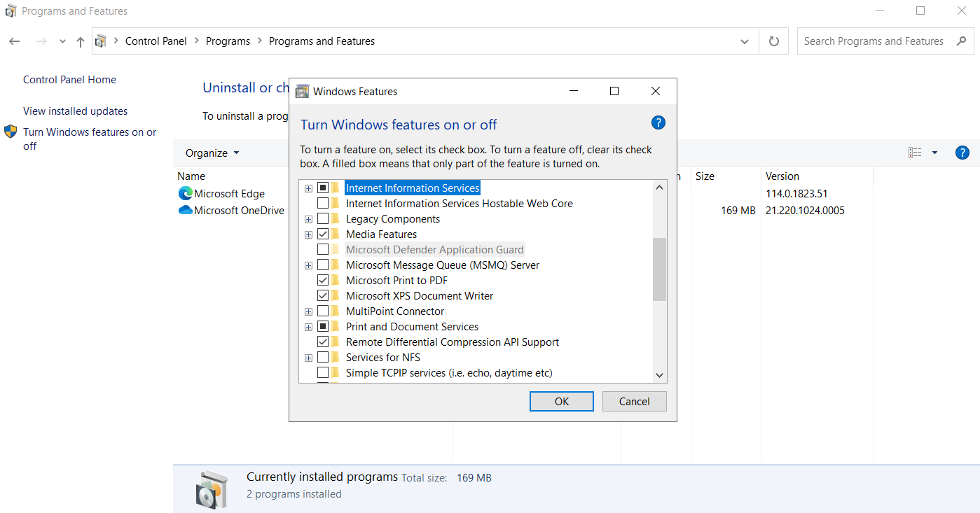This screenshot has height=513, width=980.
Task: Expand the Legacy Components node
Action: 308,219
